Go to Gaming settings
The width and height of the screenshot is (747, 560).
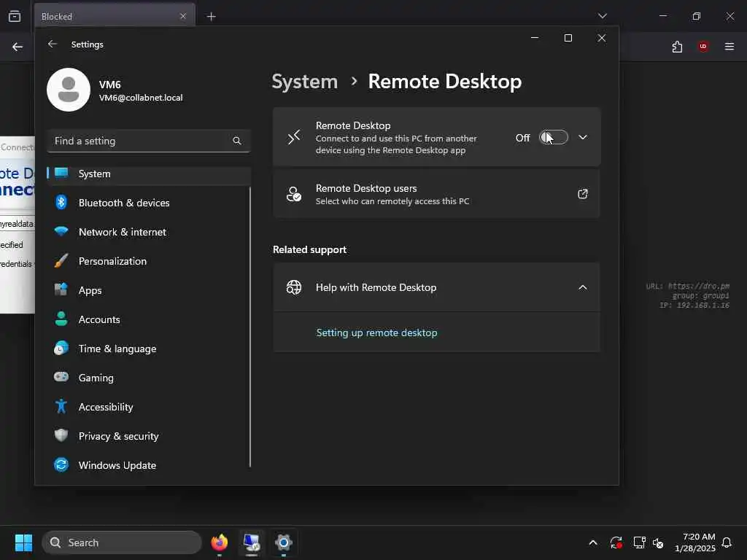[x=149, y=378]
